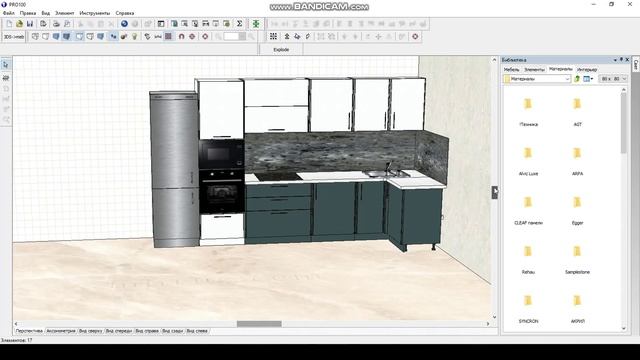
Task: Click the viewport horizontal scrollbar thumb
Action: [259, 324]
